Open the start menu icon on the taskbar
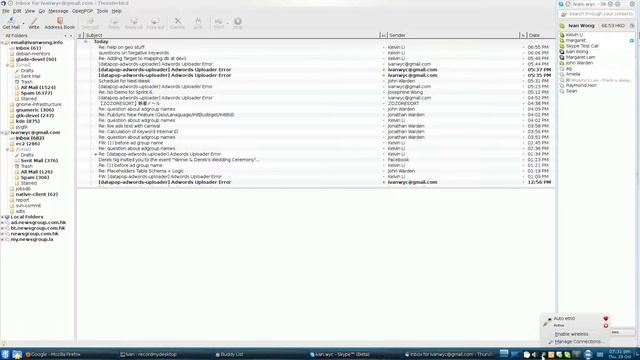 [x=5, y=354]
